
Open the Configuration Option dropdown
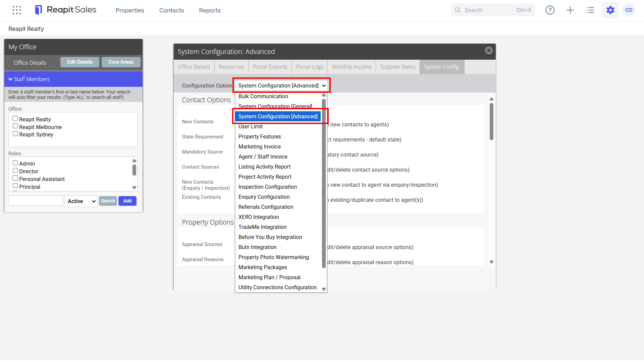point(281,85)
